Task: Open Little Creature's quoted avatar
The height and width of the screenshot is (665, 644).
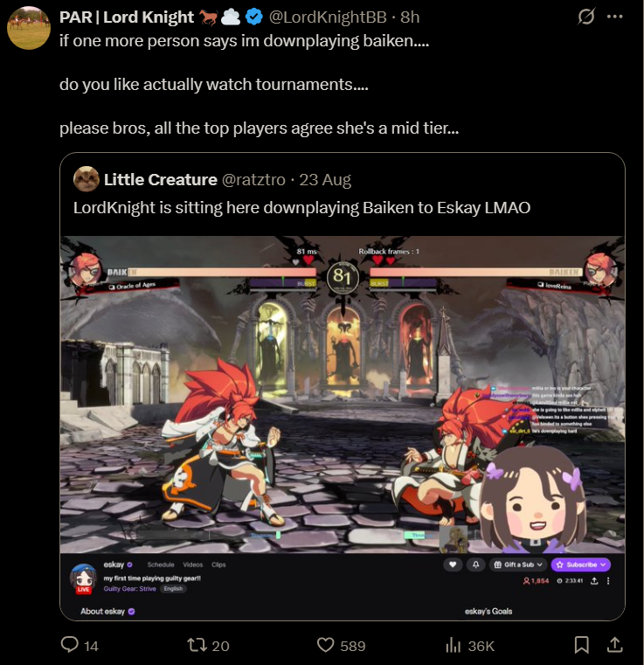Action: click(x=87, y=179)
